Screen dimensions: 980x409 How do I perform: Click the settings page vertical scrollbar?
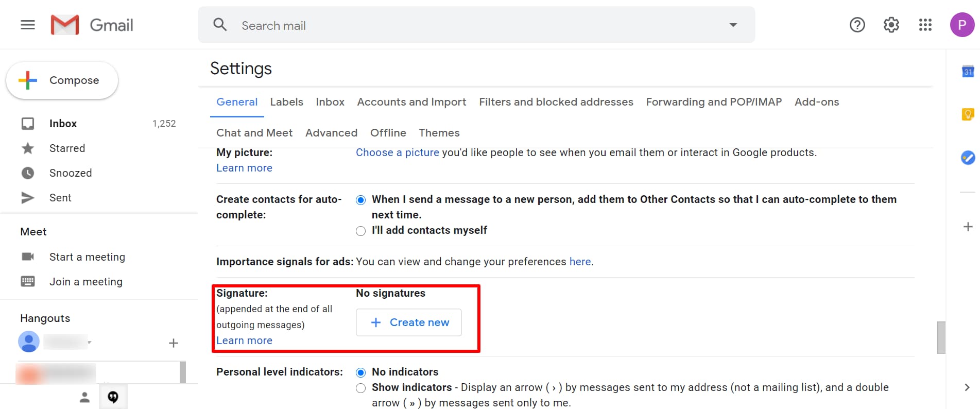pyautogui.click(x=941, y=337)
